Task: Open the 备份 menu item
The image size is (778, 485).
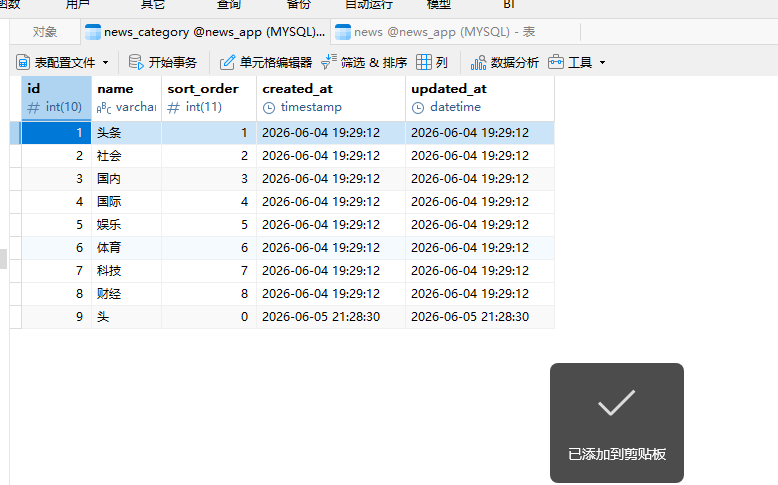Action: pos(299,4)
